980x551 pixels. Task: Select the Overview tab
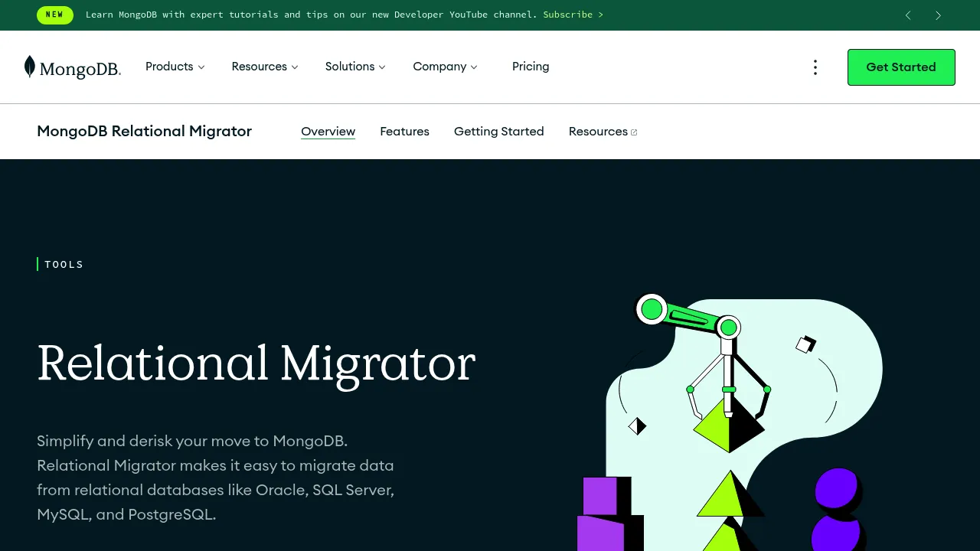tap(328, 132)
